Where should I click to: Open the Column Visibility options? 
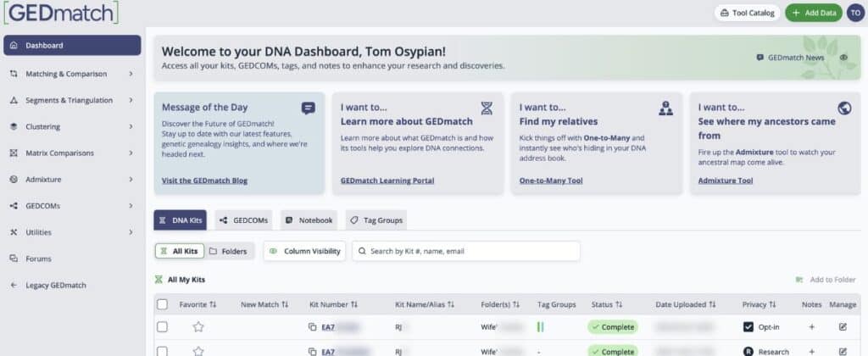pos(305,252)
